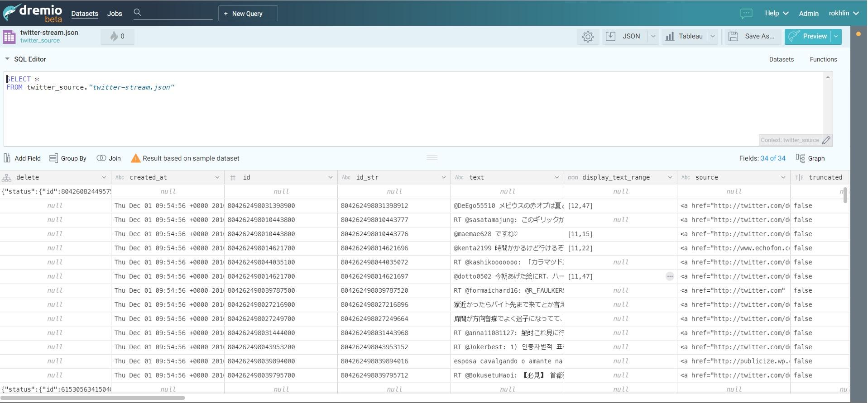
Task: Open the Preview button dropdown arrow
Action: click(x=836, y=36)
